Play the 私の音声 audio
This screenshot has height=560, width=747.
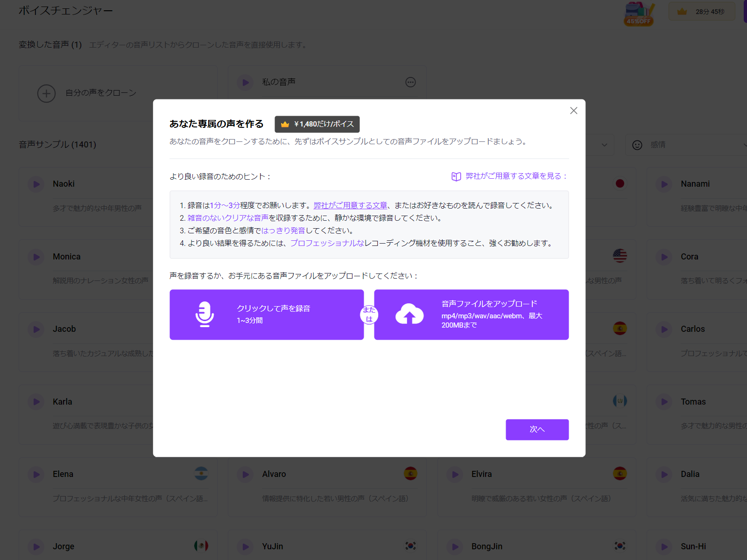coord(245,82)
